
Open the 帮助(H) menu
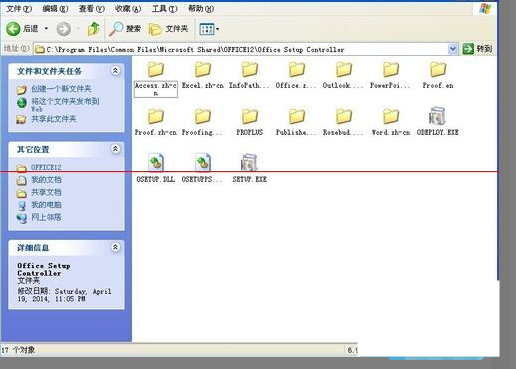click(x=201, y=9)
